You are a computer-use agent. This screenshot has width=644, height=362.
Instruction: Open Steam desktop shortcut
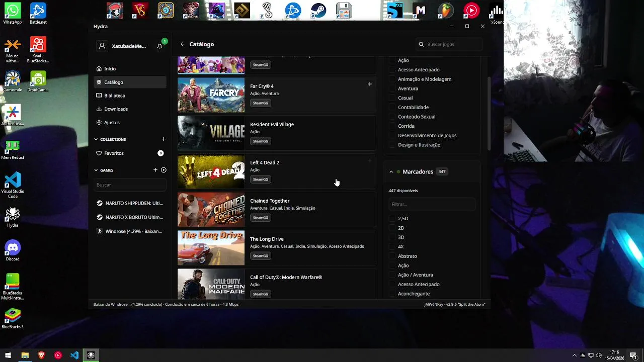[318, 10]
